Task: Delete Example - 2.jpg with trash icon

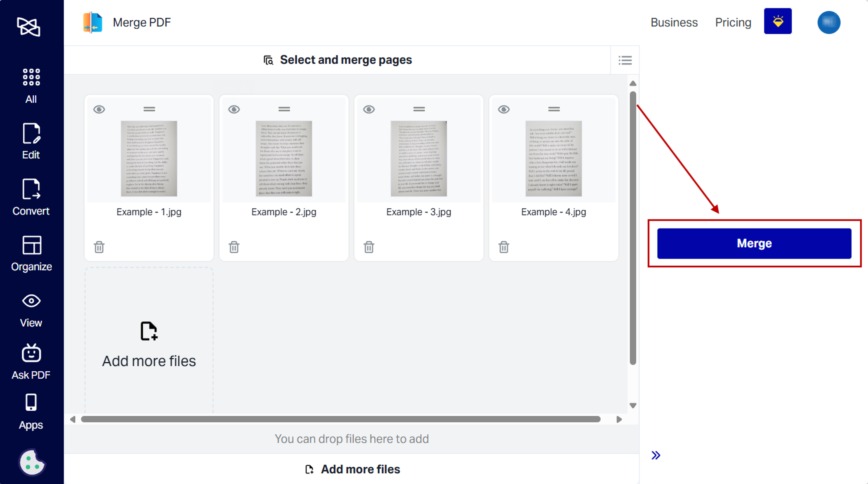Action: pos(234,247)
